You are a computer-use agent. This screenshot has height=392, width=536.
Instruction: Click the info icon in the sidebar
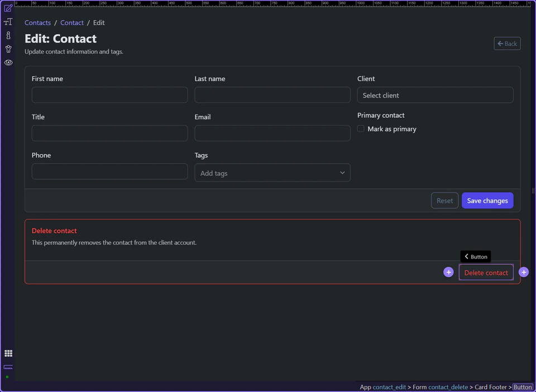tap(8, 35)
